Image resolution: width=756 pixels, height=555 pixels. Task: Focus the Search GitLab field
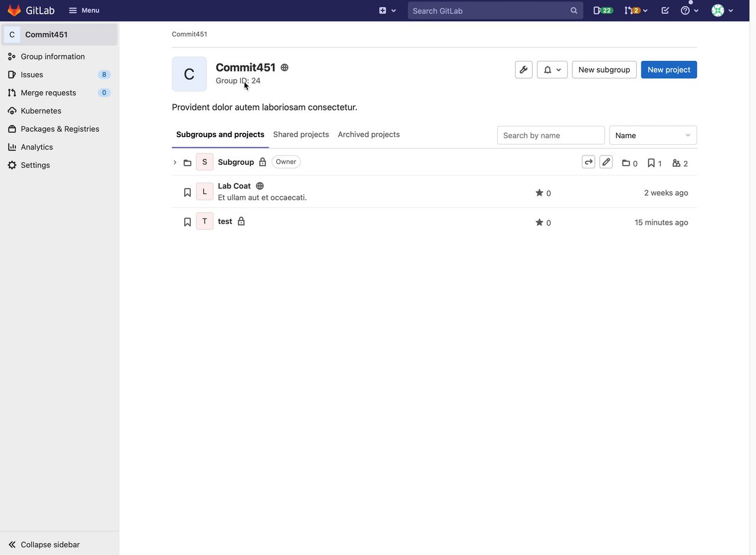tap(495, 11)
